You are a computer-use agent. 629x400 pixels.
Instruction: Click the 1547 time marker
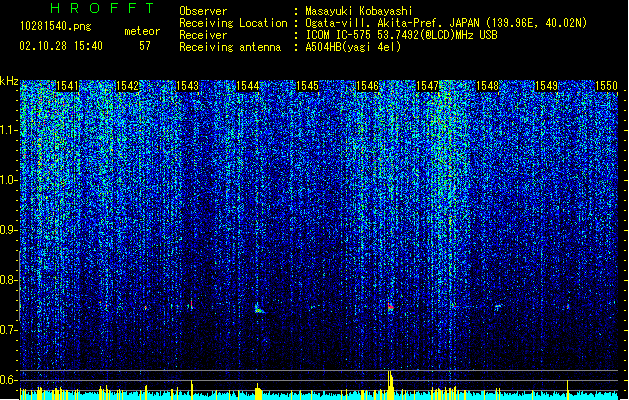point(428,86)
